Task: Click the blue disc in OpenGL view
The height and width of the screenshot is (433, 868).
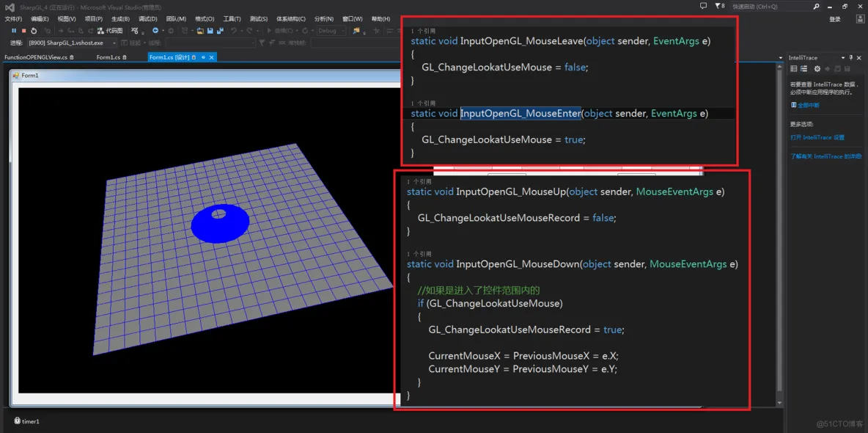Action: (x=220, y=223)
